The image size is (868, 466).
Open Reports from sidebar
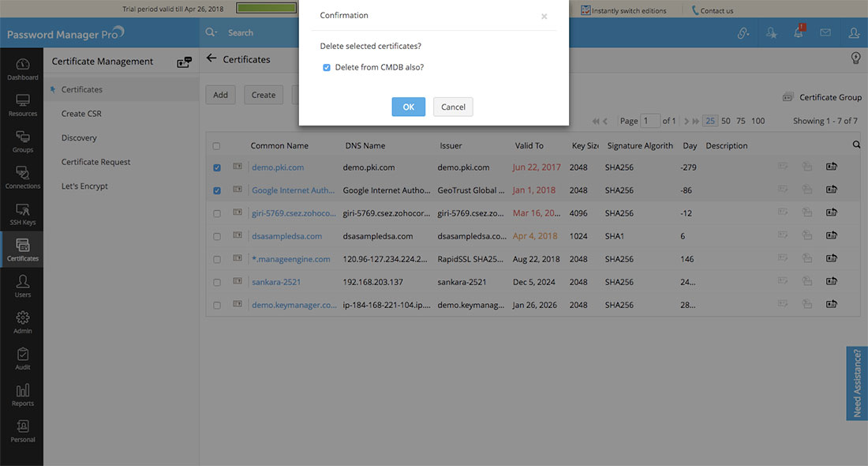coord(22,395)
